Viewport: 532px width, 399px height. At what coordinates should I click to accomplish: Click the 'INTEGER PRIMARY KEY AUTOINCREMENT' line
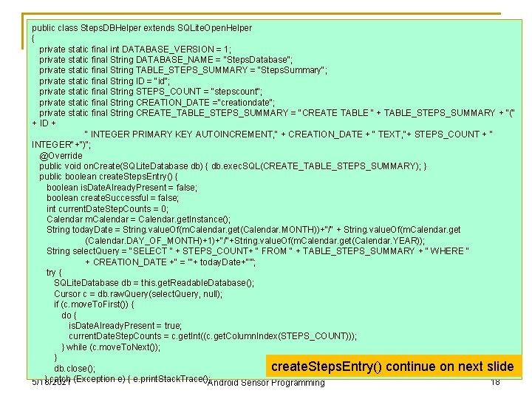pyautogui.click(x=288, y=134)
